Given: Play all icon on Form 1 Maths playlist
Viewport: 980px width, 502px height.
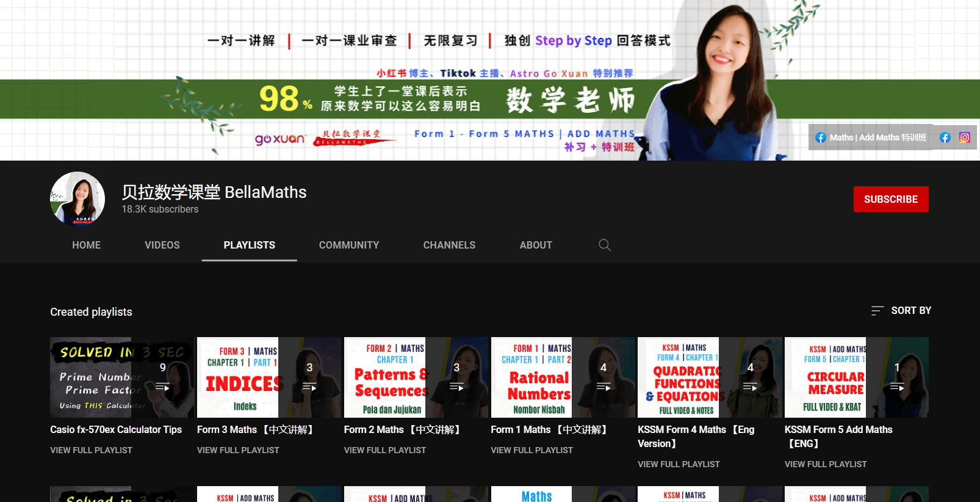Looking at the screenshot, I should [603, 387].
